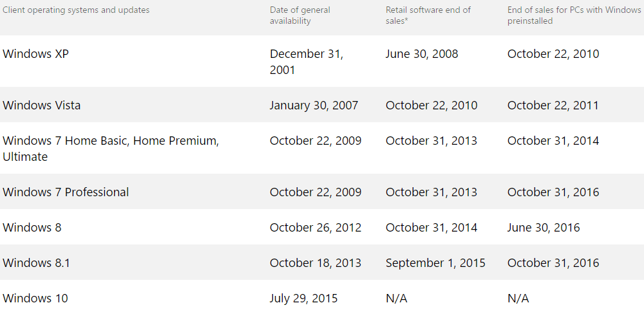This screenshot has width=644, height=312.
Task: Select the Windows Vista row label
Action: pyautogui.click(x=42, y=106)
